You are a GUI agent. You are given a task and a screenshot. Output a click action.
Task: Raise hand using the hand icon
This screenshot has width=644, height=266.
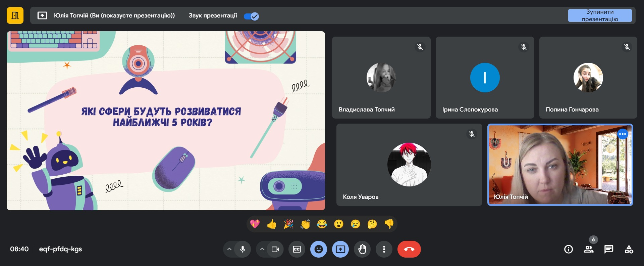pos(362,249)
